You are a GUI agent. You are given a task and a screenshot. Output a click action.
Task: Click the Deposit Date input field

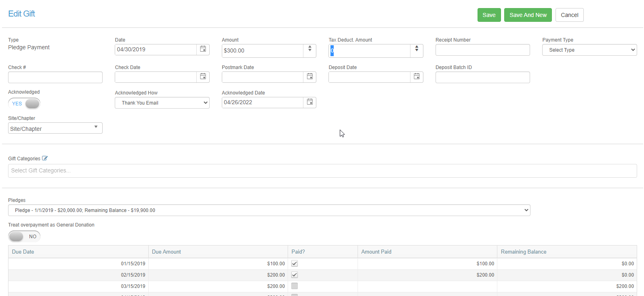pyautogui.click(x=369, y=77)
